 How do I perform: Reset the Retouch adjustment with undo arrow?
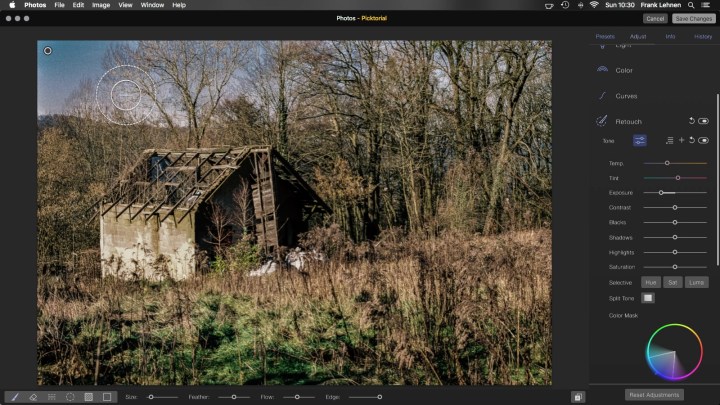(x=692, y=121)
